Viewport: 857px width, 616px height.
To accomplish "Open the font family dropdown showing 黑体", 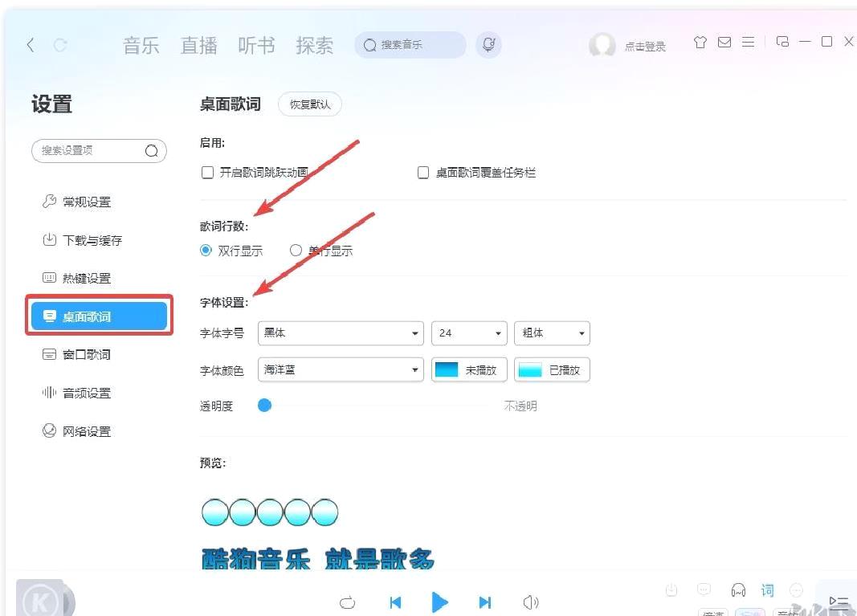I will coord(341,333).
